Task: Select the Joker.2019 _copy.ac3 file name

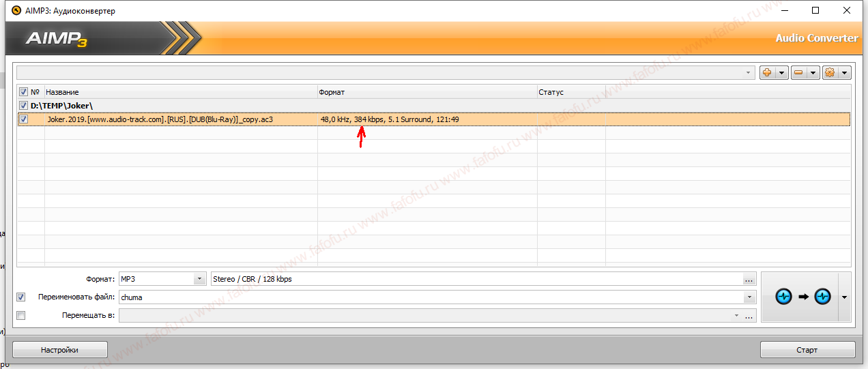Action: 160,119
